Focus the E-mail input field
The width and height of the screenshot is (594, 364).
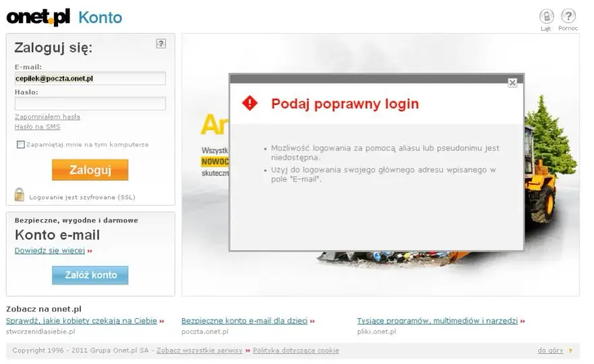coord(90,78)
